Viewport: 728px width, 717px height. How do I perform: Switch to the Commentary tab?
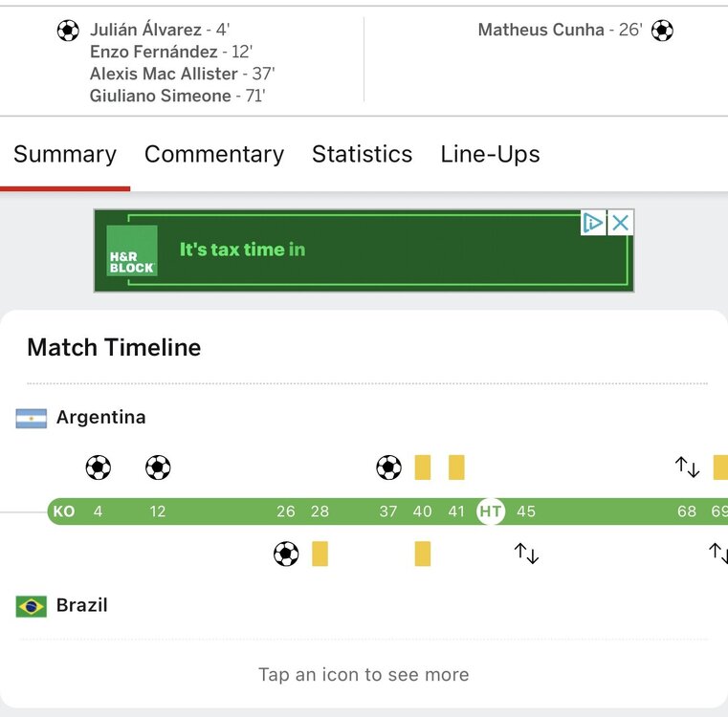[214, 154]
